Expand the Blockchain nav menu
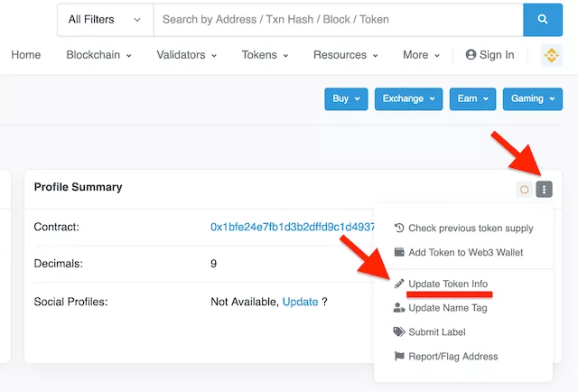The image size is (578, 392). (x=98, y=55)
